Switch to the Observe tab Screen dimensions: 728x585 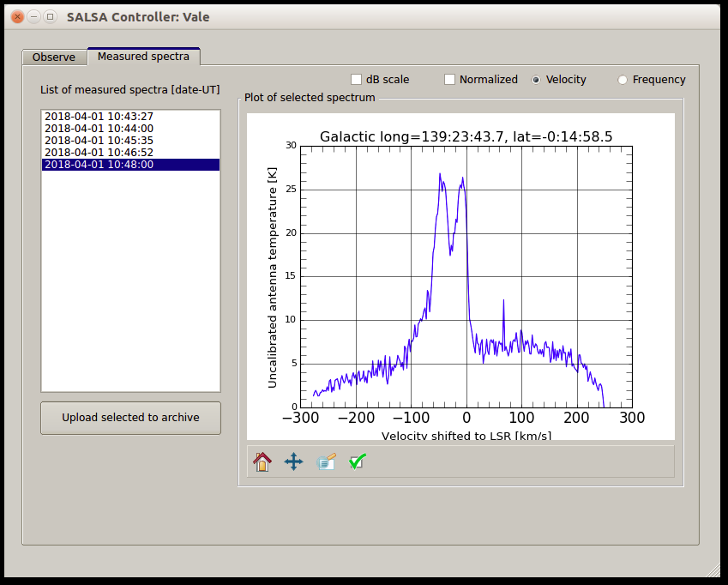[54, 57]
